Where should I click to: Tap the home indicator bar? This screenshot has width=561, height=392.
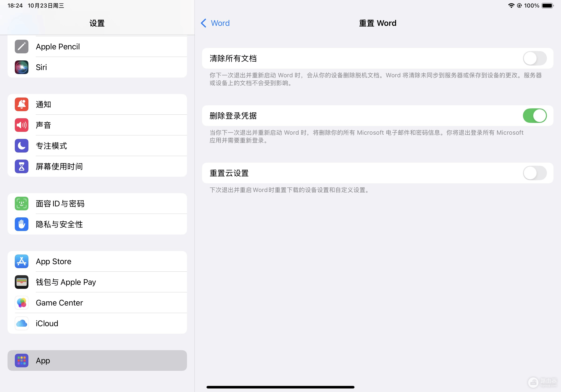(280, 387)
